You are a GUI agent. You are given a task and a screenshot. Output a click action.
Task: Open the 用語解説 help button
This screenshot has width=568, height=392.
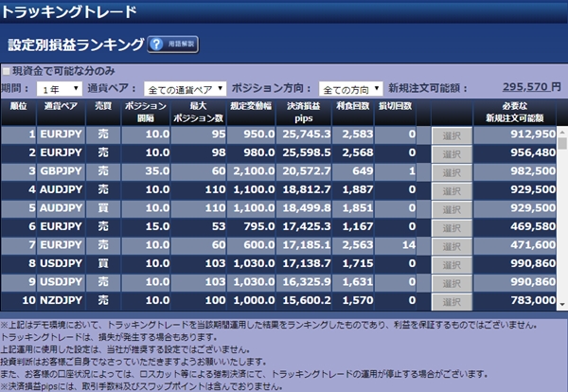point(173,45)
